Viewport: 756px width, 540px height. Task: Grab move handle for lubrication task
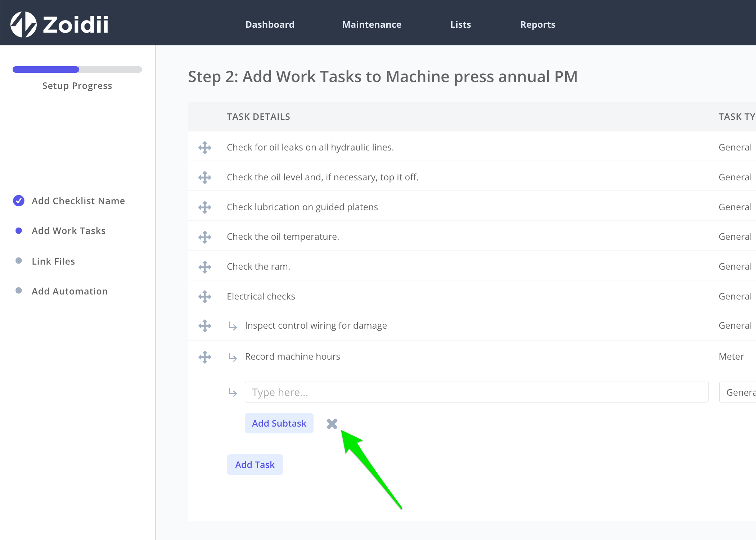[x=205, y=207]
